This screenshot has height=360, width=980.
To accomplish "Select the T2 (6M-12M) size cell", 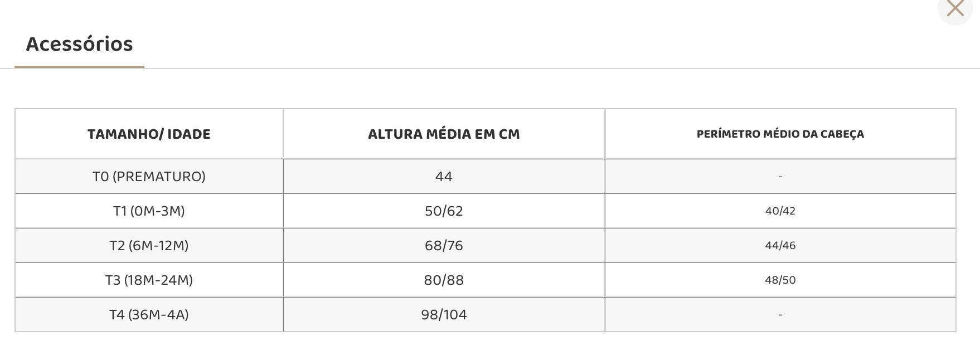I will (149, 246).
